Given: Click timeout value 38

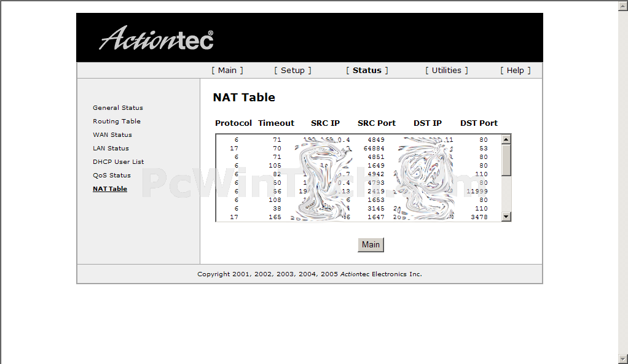Looking at the screenshot, I should coord(277,209).
